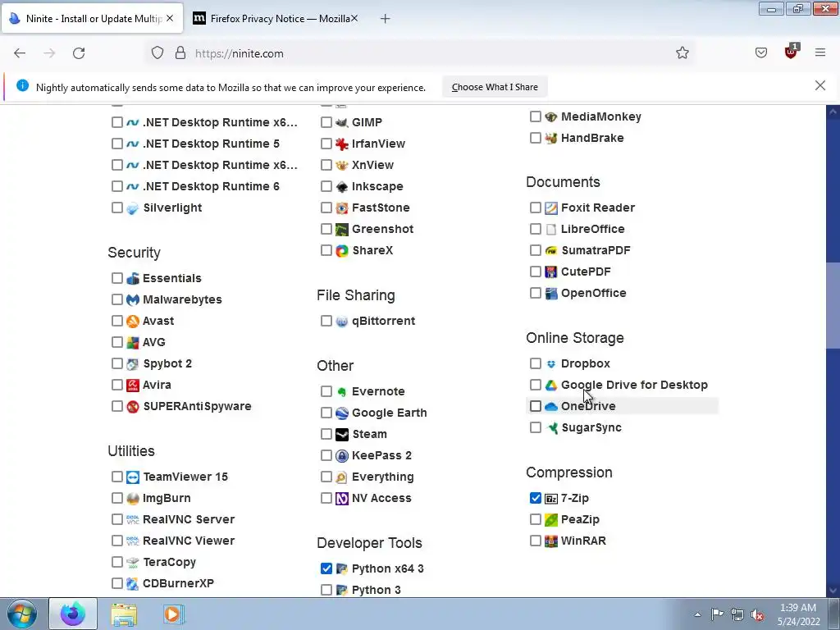
Task: Click the Google Drive triangle icon
Action: (550, 386)
